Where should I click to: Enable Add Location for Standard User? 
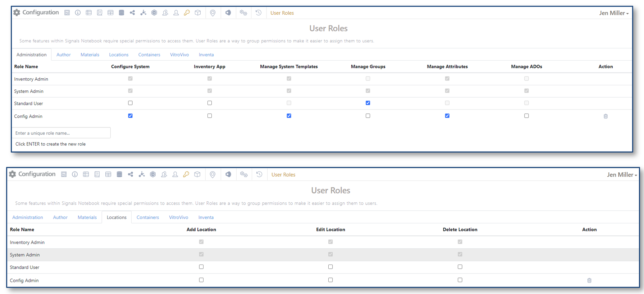click(201, 267)
